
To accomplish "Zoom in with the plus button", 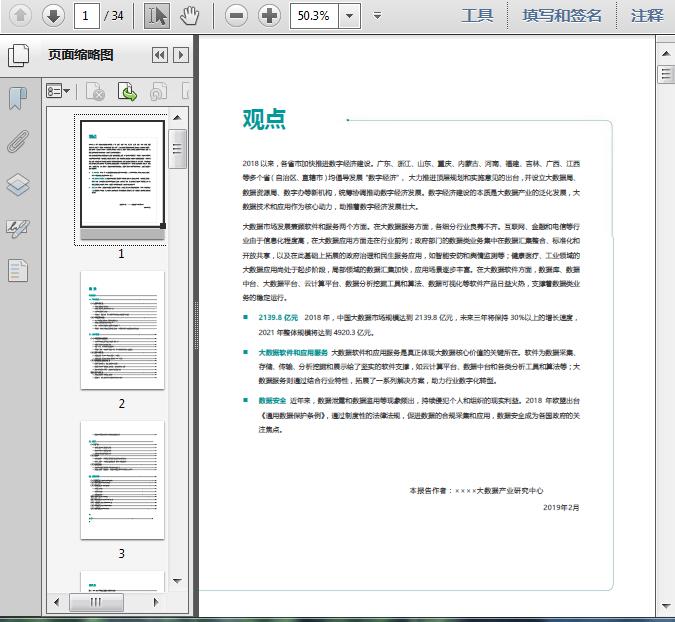I will [269, 16].
